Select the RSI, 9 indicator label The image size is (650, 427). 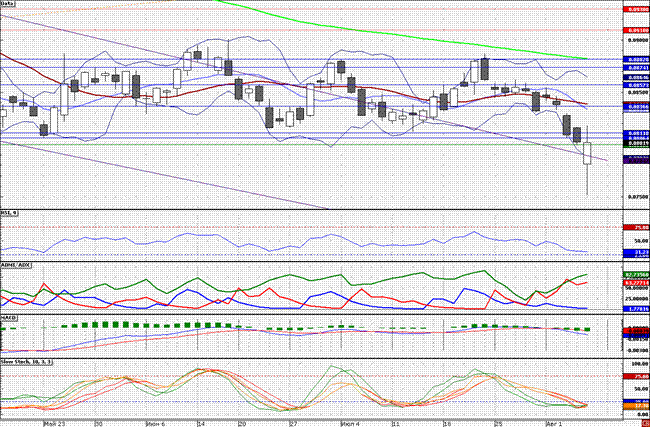point(8,213)
